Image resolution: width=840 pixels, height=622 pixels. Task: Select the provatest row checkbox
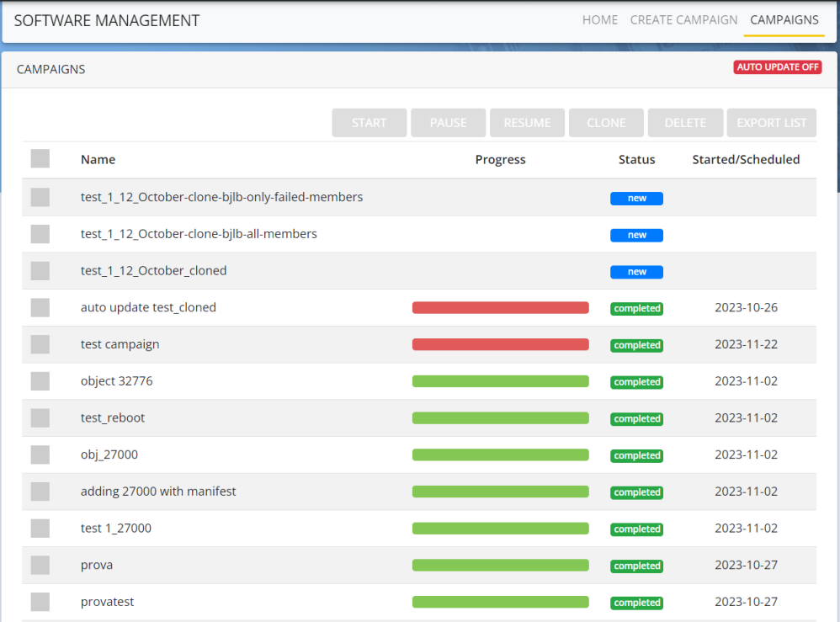click(x=40, y=602)
